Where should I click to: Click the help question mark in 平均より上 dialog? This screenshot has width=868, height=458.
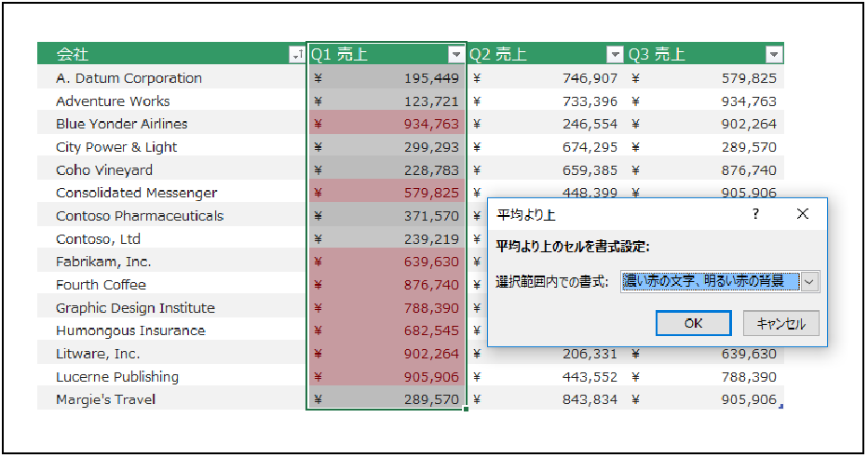point(755,214)
